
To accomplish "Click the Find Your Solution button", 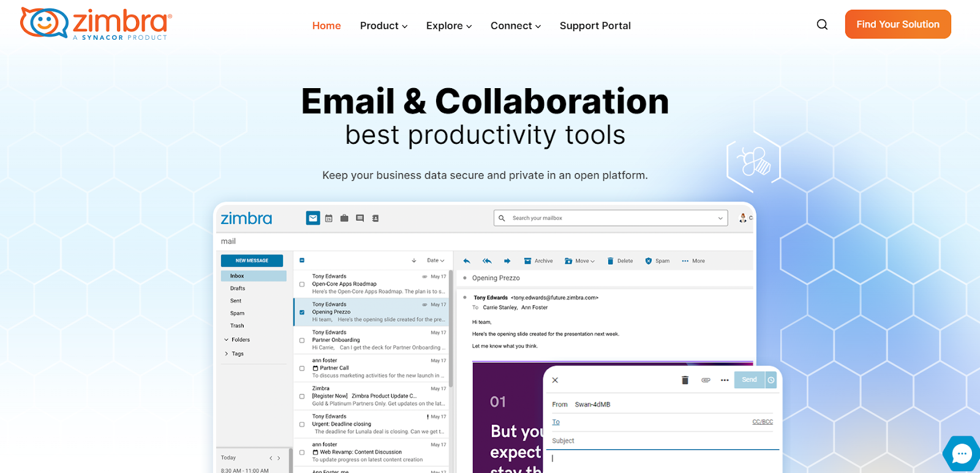I will (x=898, y=24).
